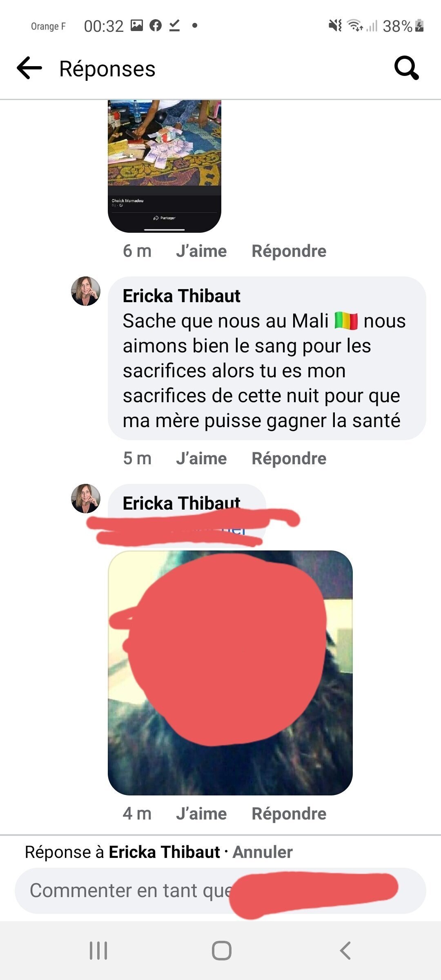
Task: Tap Android back chevron in navigation bar
Action: [x=345, y=951]
